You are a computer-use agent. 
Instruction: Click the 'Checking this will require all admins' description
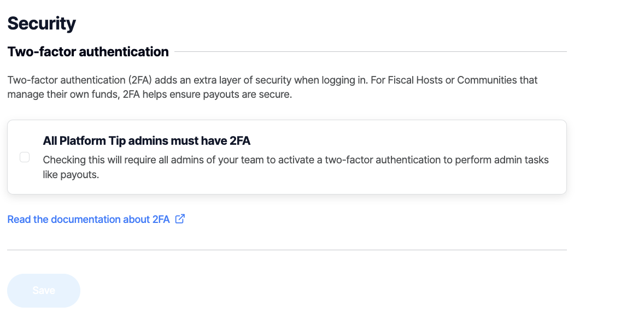pyautogui.click(x=295, y=160)
